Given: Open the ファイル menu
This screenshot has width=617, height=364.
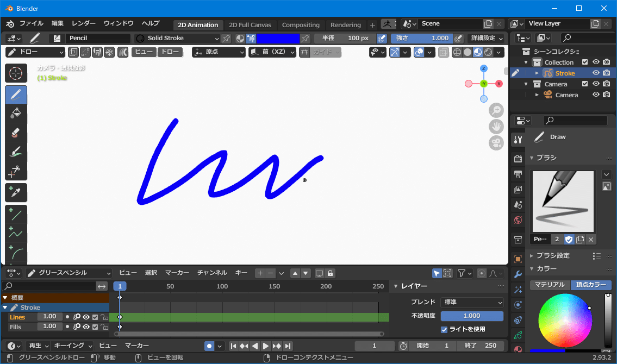Looking at the screenshot, I should [32, 23].
